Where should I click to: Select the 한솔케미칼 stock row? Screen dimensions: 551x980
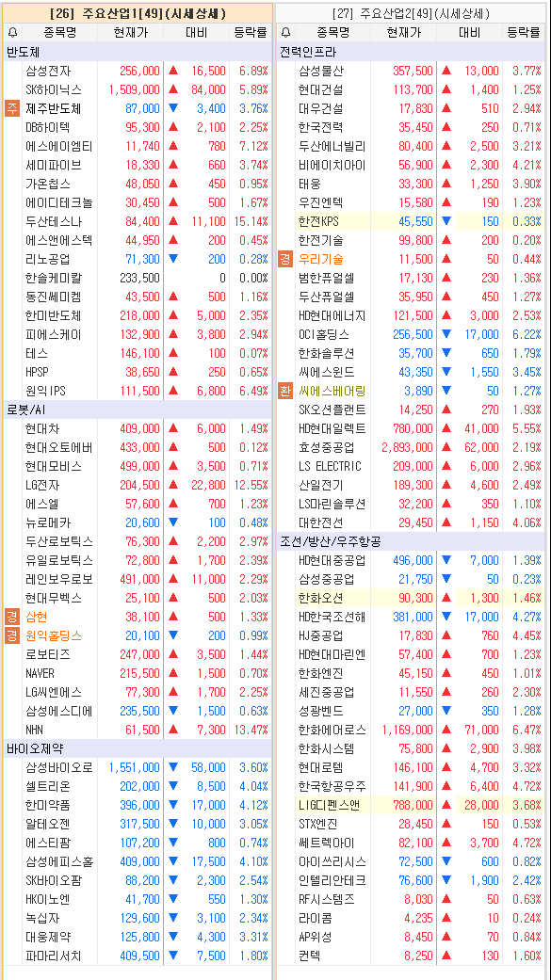coord(138,278)
